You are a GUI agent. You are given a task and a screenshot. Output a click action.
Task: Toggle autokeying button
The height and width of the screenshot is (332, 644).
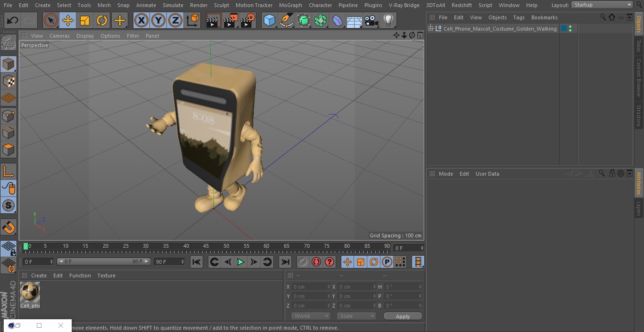[316, 262]
